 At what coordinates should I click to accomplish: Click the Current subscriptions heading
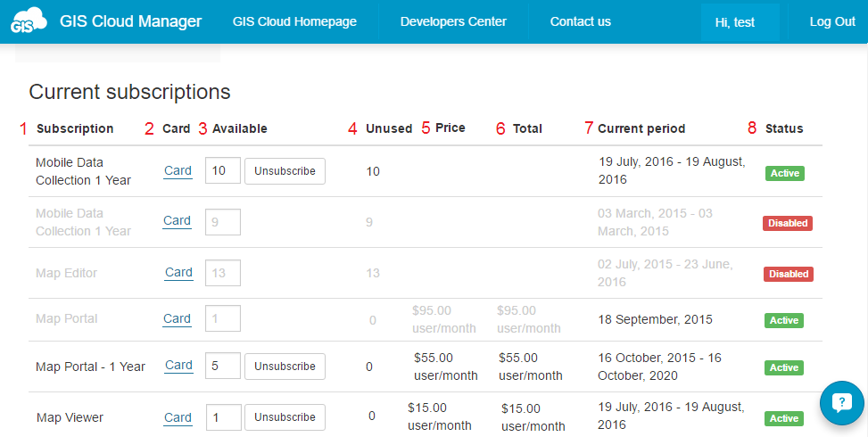pos(129,92)
